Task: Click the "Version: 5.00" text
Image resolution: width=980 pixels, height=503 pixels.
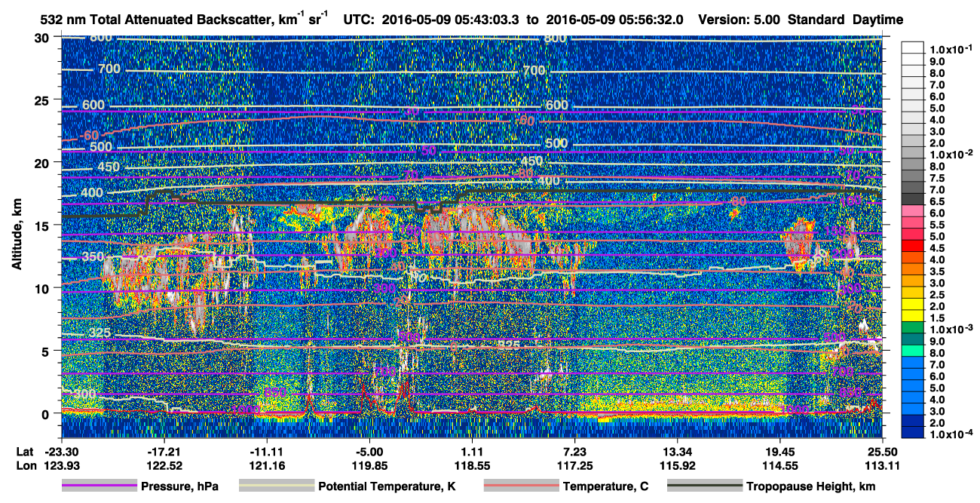Action: [740, 20]
